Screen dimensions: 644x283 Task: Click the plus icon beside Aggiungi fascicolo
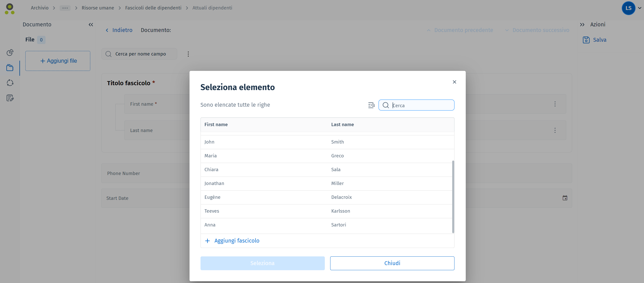click(x=207, y=241)
